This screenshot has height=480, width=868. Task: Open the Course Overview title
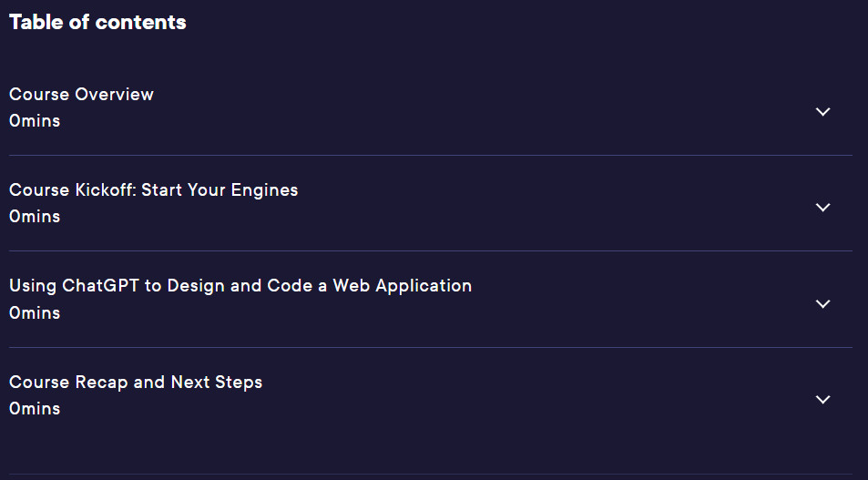[81, 94]
